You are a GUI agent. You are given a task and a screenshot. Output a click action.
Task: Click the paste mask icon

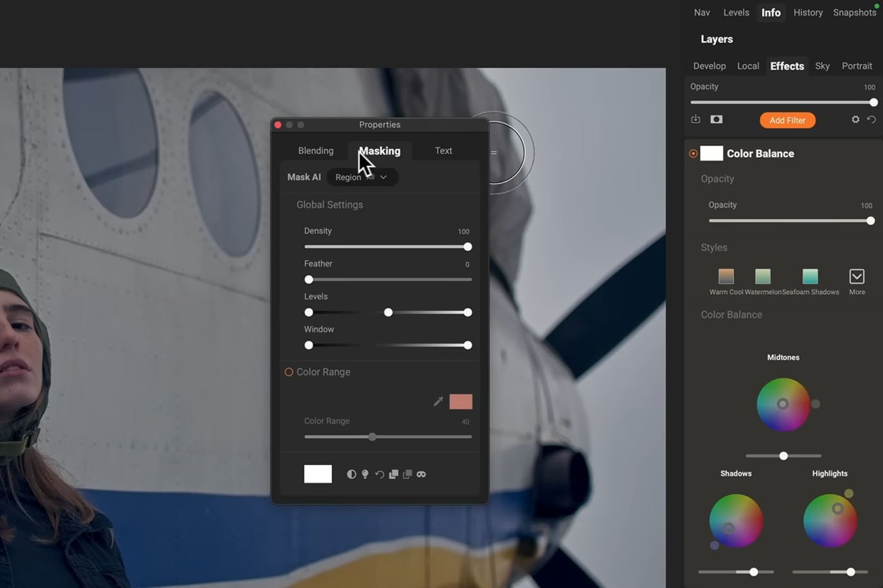[x=407, y=474]
